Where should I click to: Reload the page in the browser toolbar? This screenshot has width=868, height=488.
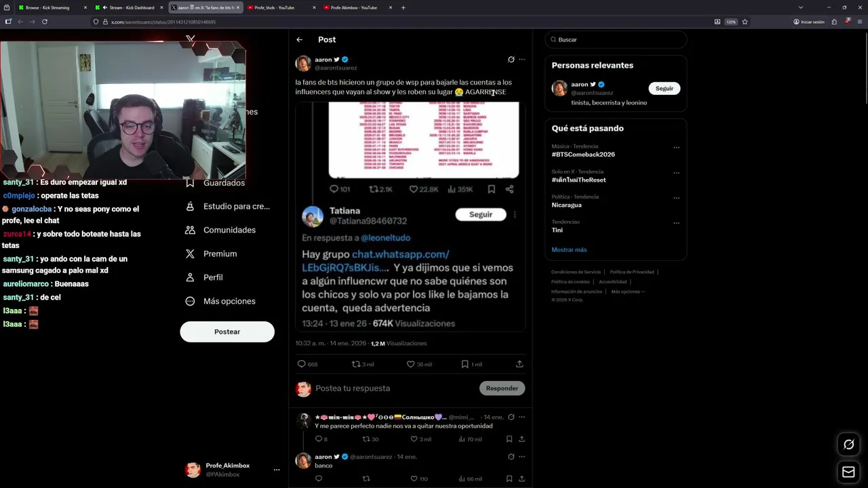[x=45, y=22]
